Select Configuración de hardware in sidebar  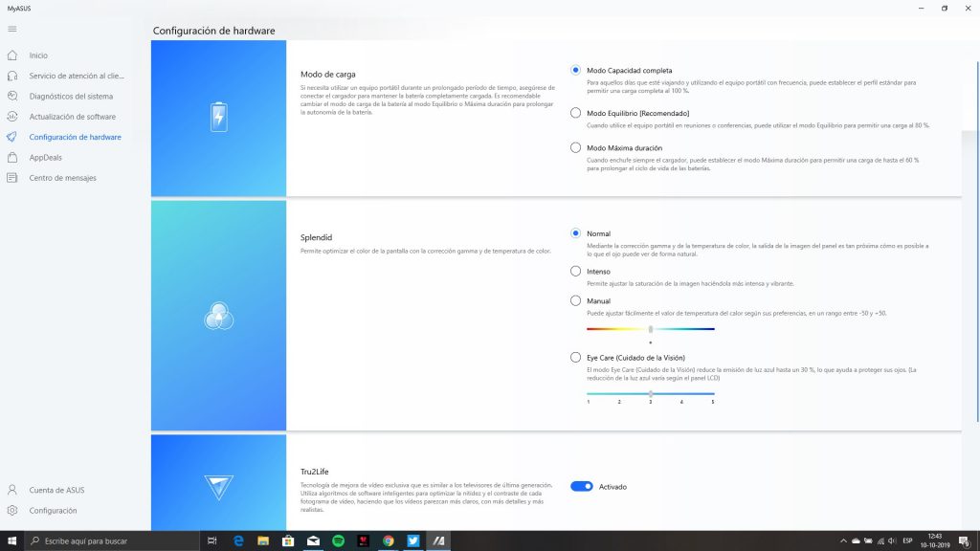point(75,137)
